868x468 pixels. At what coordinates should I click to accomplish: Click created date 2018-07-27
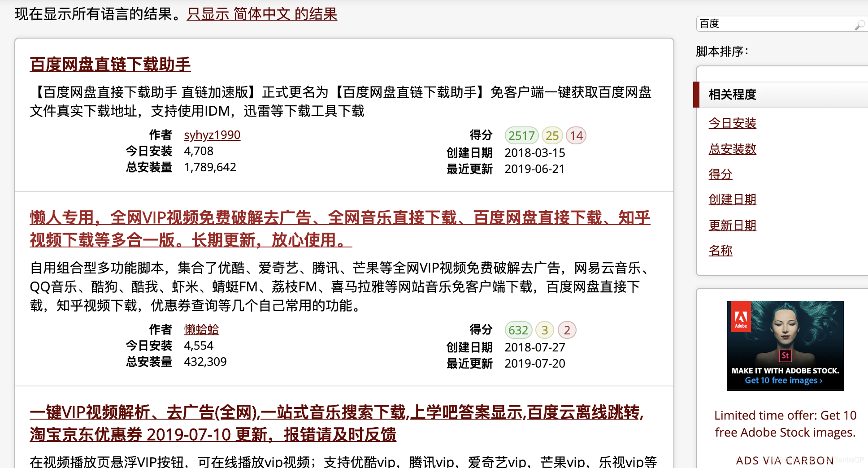pyautogui.click(x=535, y=347)
